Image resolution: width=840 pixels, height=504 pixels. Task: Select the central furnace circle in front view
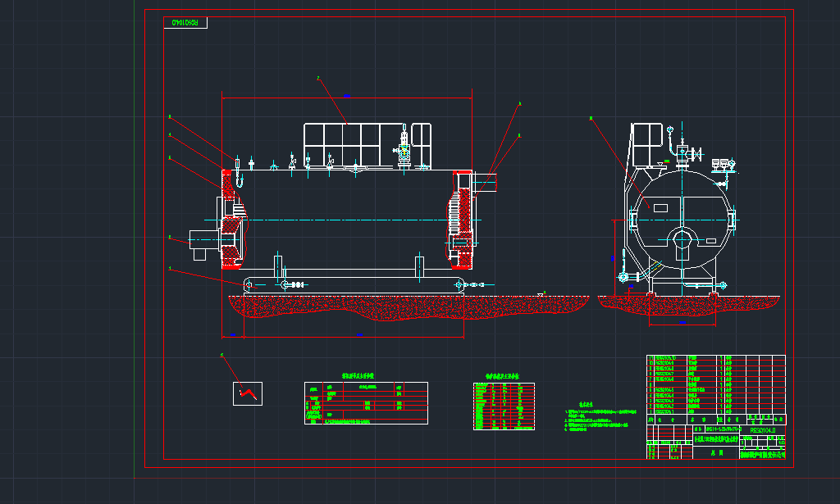(x=679, y=241)
